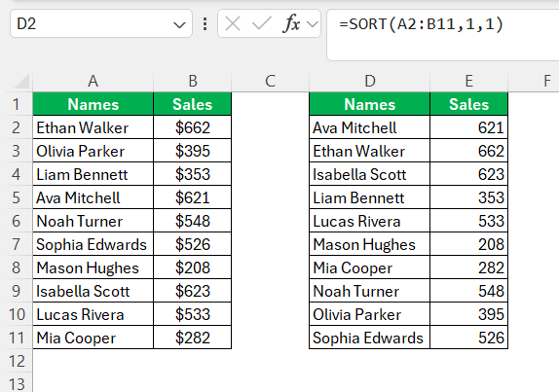Select row 2 header
559x392 pixels.
coord(16,127)
